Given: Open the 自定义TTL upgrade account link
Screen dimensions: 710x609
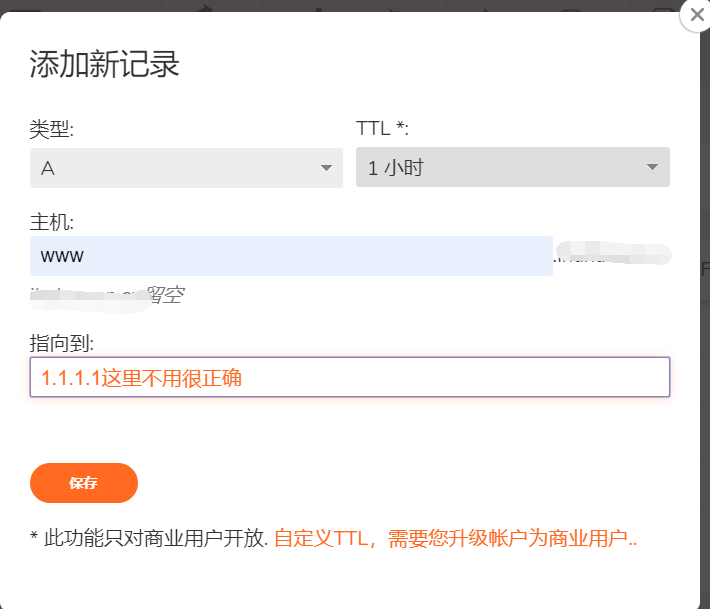Looking at the screenshot, I should pos(455,539).
